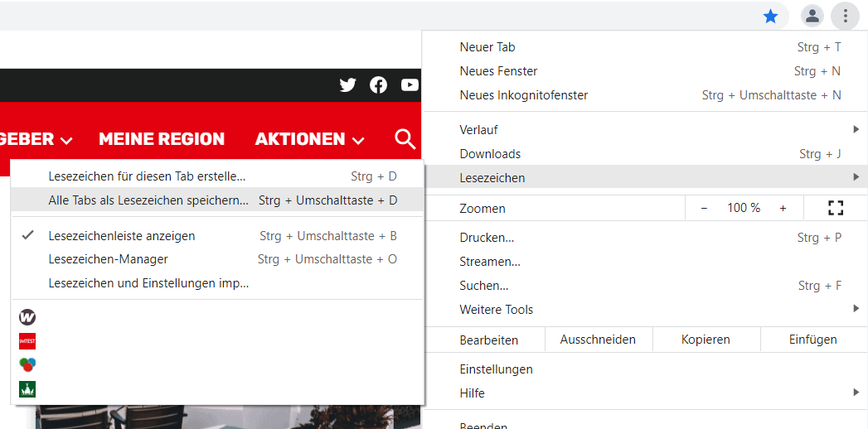Open the IMTEST bookmark favicon

point(27,341)
